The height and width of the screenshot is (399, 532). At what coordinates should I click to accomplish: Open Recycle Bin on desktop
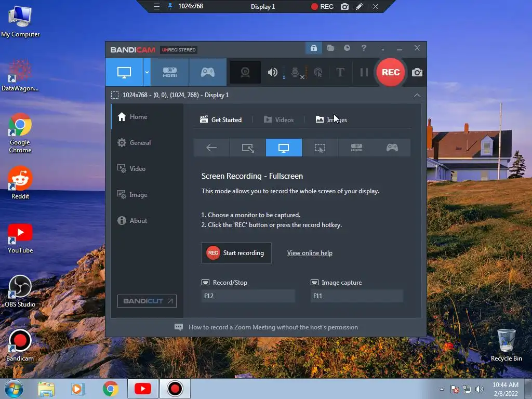point(506,345)
